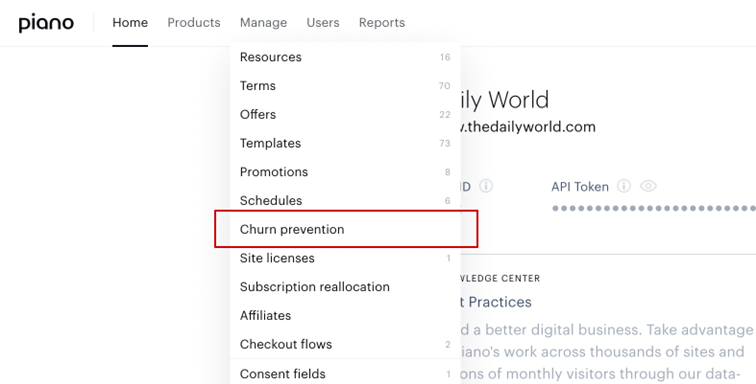Click the info icon beside API Token
The height and width of the screenshot is (384, 756).
click(624, 186)
